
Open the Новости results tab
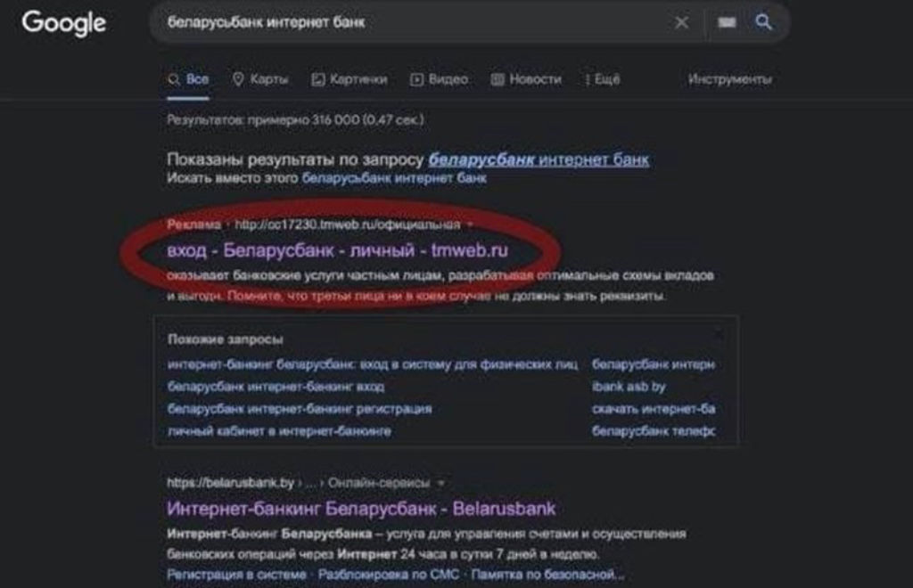[x=526, y=79]
